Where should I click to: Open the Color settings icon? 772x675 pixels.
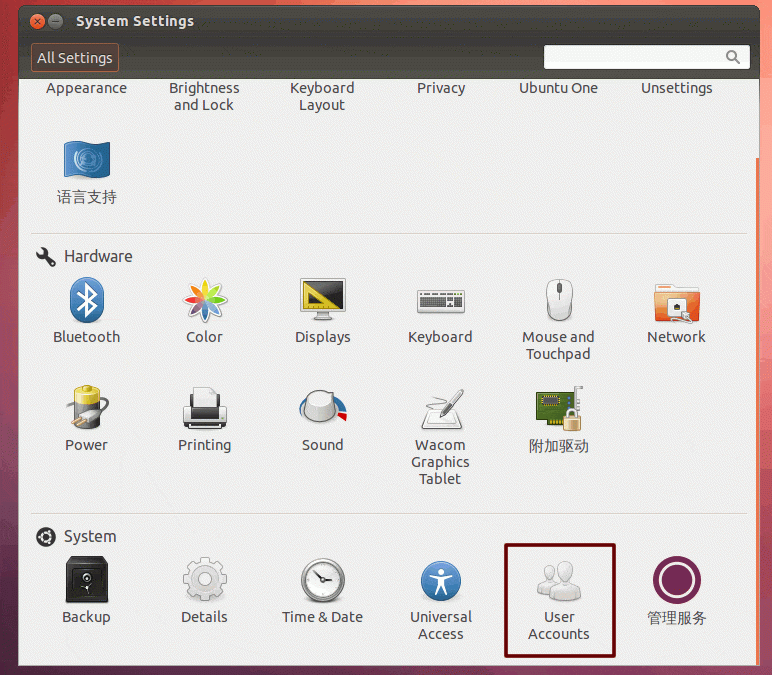point(205,300)
